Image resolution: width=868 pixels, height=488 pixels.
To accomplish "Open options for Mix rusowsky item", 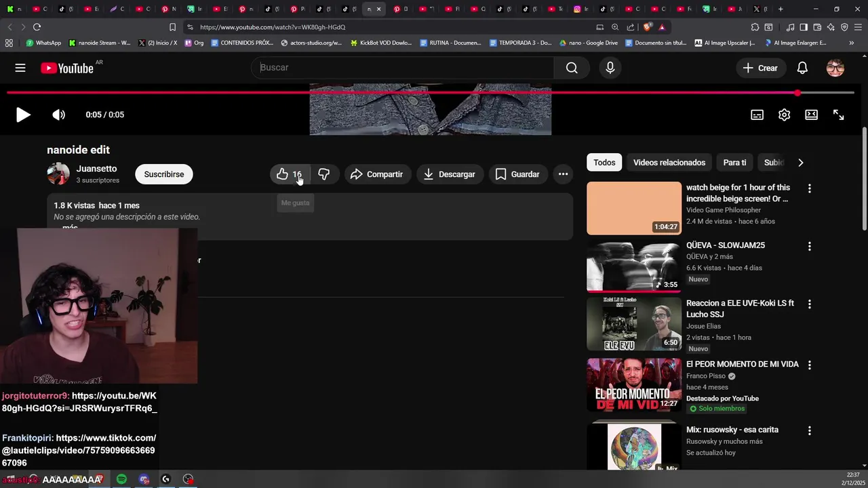I will point(809,430).
